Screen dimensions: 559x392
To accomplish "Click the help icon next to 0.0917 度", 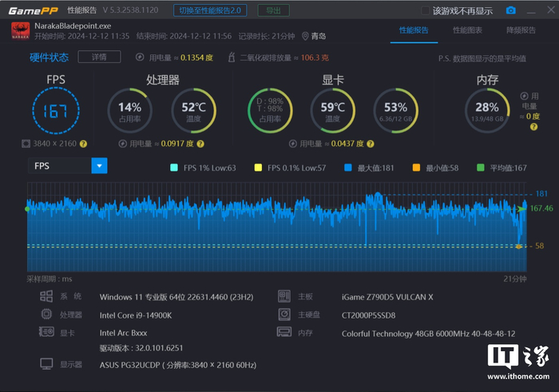I will (x=200, y=144).
